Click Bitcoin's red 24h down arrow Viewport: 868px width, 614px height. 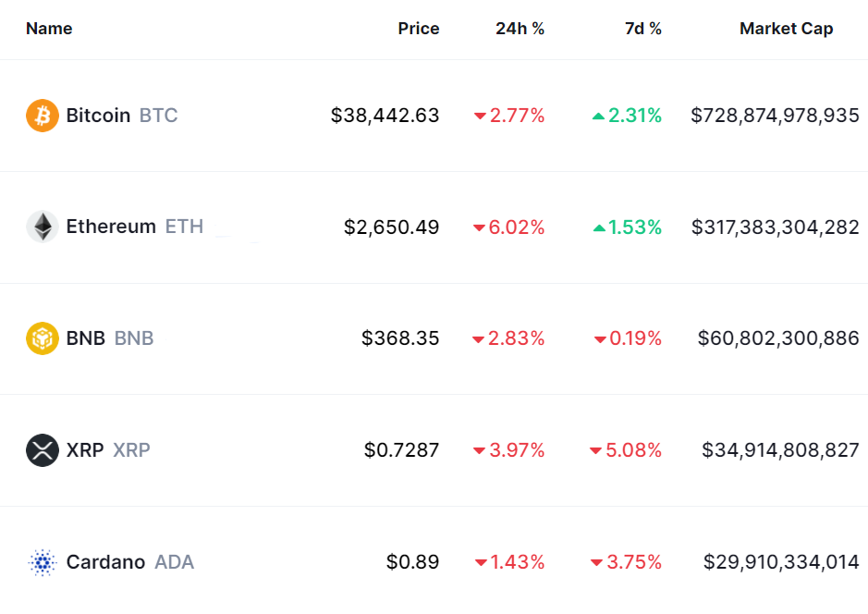tap(480, 117)
